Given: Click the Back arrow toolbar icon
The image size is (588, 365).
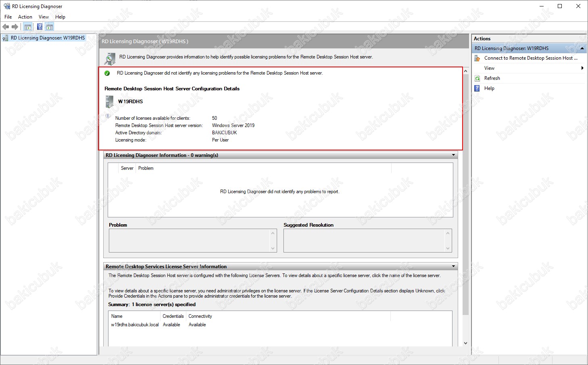Looking at the screenshot, I should 6,27.
